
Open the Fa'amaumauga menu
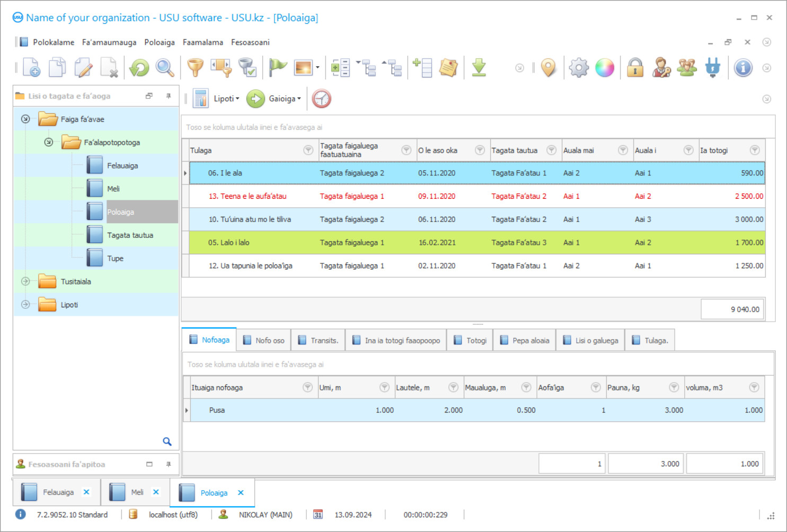pyautogui.click(x=109, y=42)
